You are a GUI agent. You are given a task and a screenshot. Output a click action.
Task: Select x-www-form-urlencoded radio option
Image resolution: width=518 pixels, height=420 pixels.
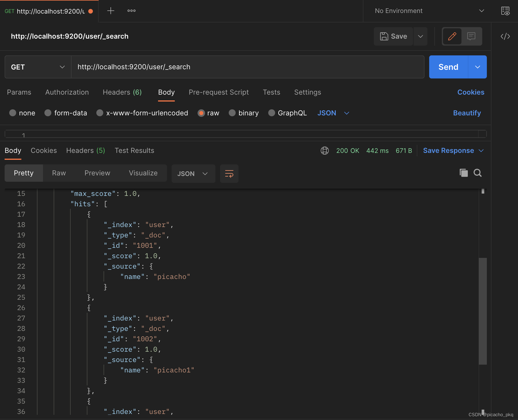pos(100,113)
